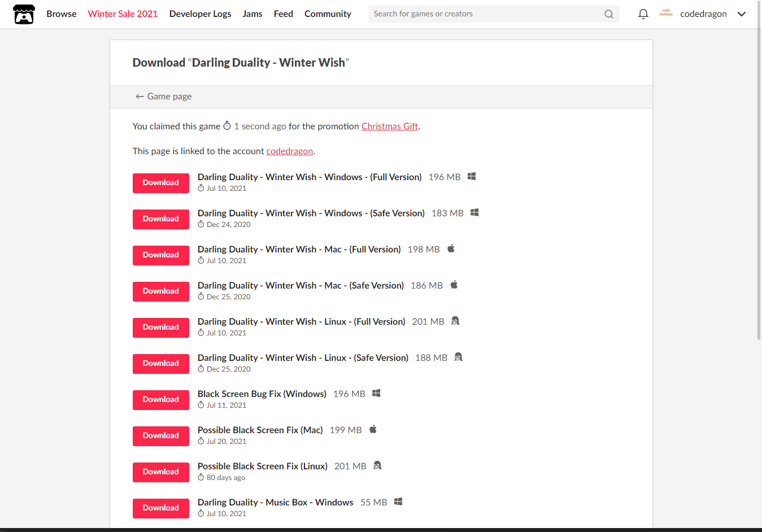Click the Windows icon beside Windows Full Version
The width and height of the screenshot is (762, 532).
(472, 176)
